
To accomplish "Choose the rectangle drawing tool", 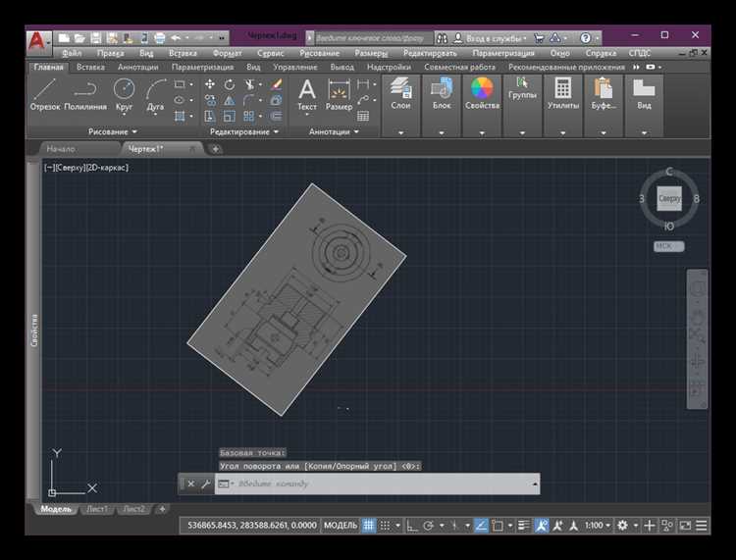I will click(x=180, y=84).
